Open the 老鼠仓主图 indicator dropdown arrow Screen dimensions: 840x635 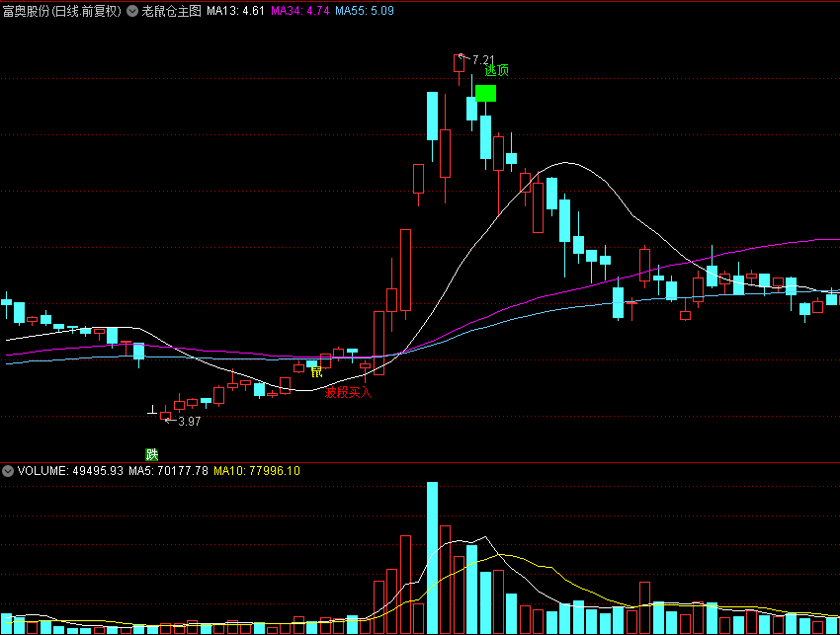[x=132, y=11]
